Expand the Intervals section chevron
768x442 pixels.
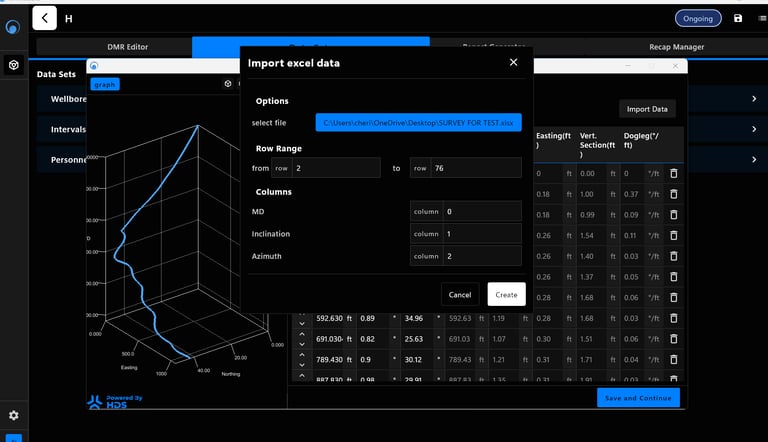pyautogui.click(x=754, y=129)
